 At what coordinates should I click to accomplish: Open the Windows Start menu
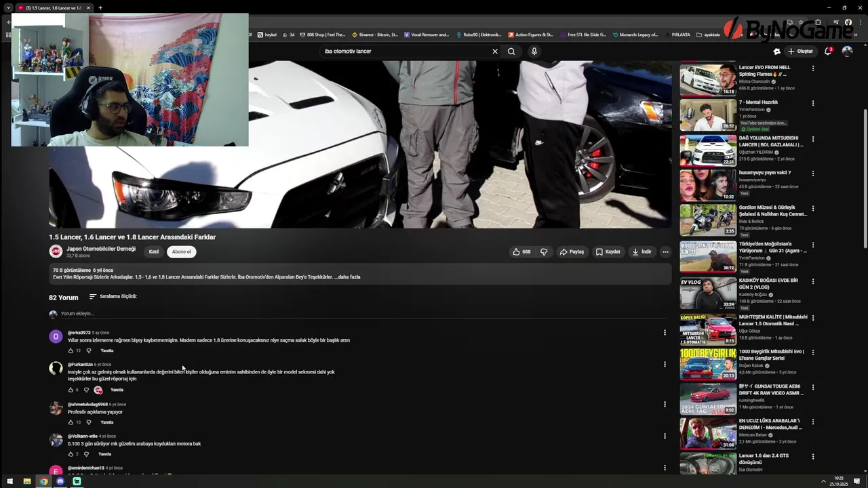click(9, 481)
